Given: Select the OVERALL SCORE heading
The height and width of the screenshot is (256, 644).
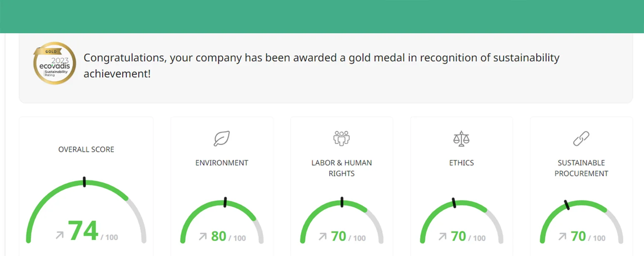Looking at the screenshot, I should pos(86,149).
